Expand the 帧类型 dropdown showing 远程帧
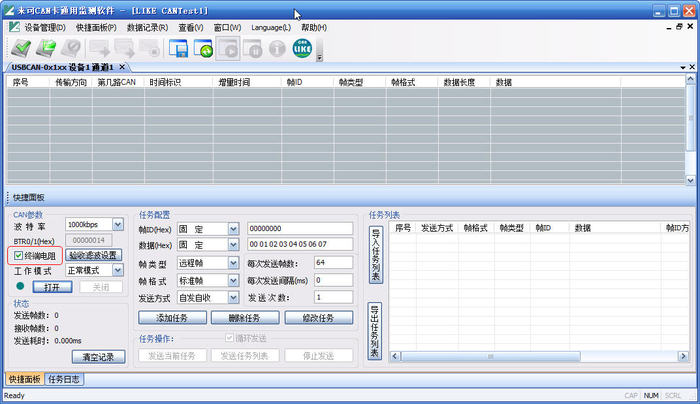 [233, 263]
